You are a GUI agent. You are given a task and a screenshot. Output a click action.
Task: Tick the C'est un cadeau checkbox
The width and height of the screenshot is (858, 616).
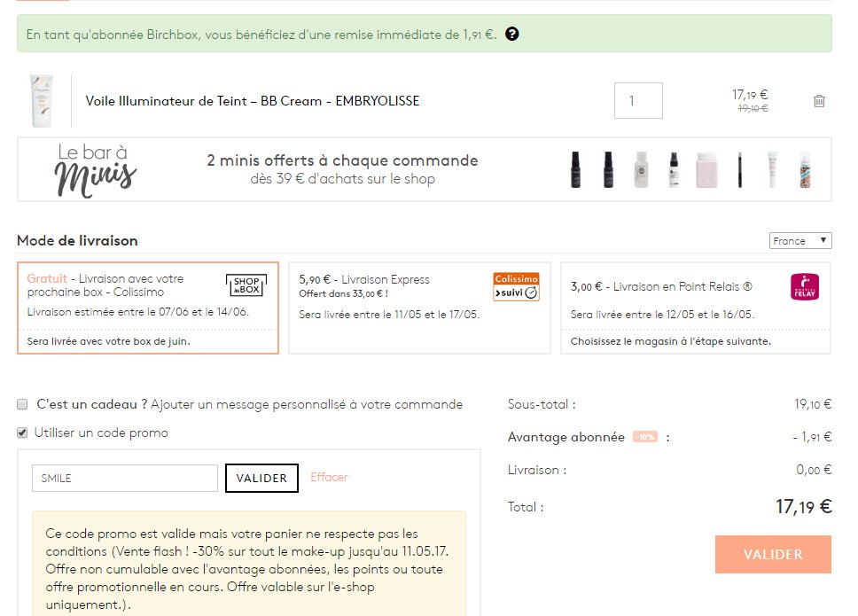pyautogui.click(x=22, y=404)
